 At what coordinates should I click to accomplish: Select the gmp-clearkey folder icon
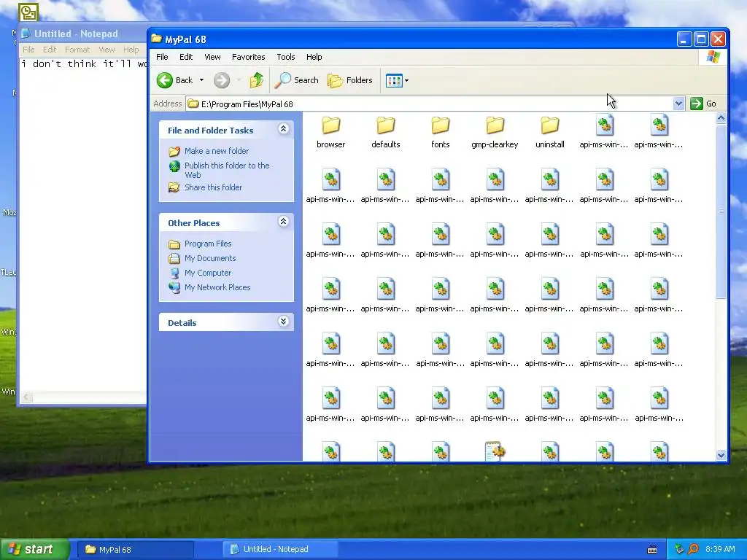(495, 125)
